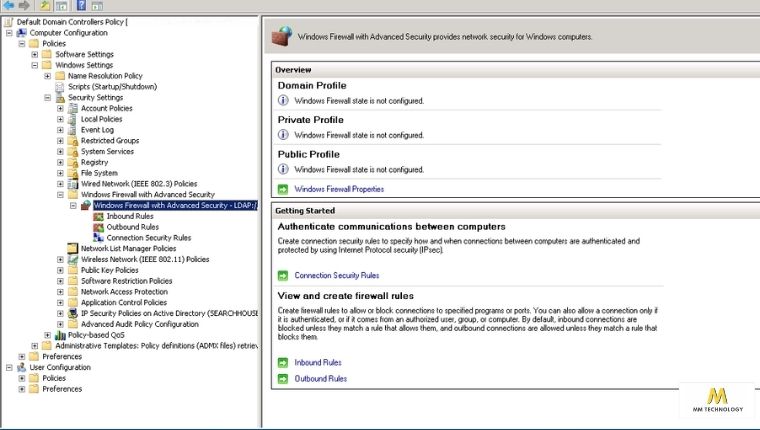
Task: Click the Account Policies icon
Action: click(73, 108)
